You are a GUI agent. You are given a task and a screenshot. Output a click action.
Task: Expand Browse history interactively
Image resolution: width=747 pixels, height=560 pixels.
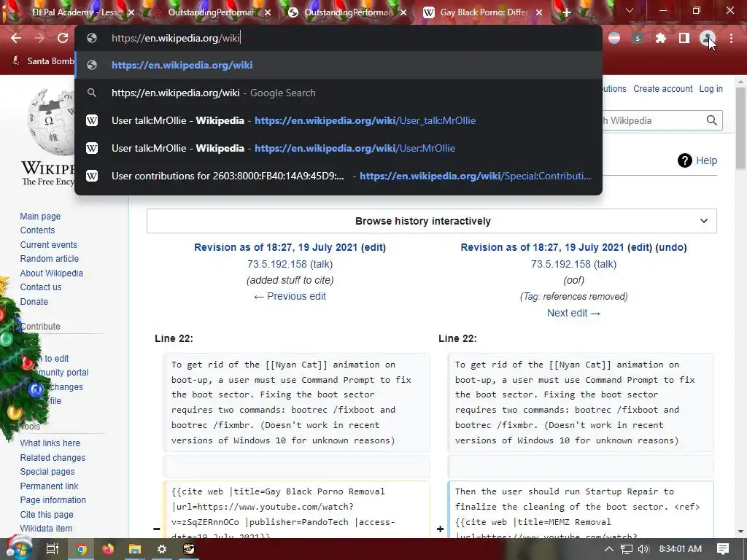point(432,221)
